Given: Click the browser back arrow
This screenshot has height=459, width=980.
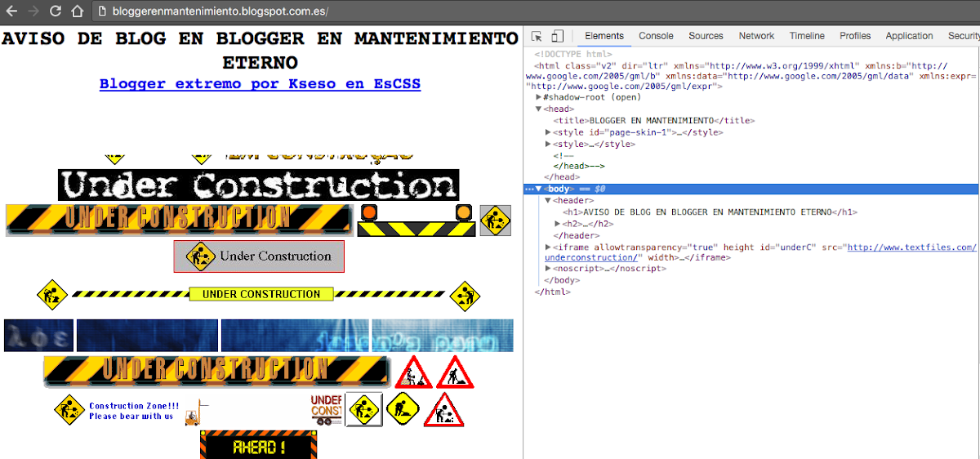Looking at the screenshot, I should click(12, 11).
